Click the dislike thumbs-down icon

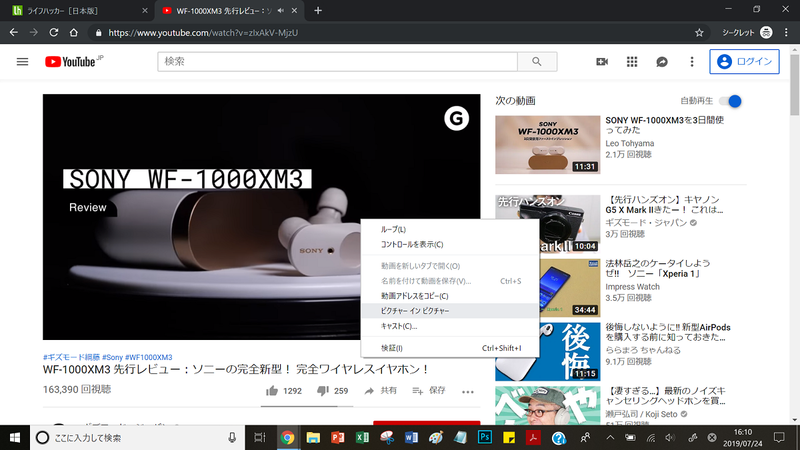click(x=321, y=391)
